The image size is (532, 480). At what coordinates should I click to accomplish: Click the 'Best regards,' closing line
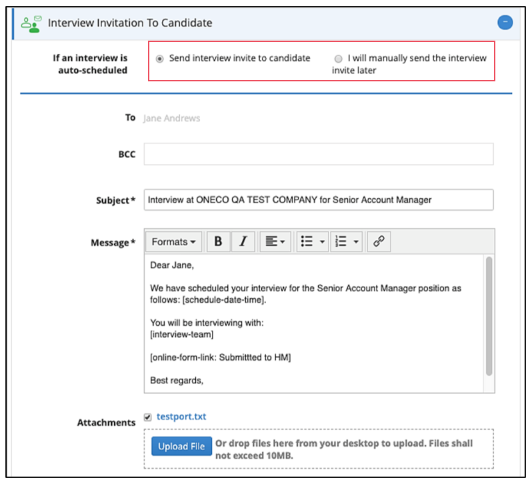click(177, 381)
